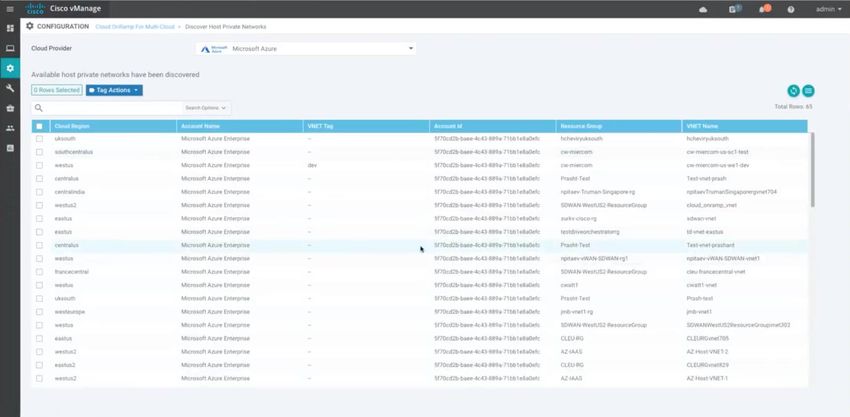Click the column options icon above table
This screenshot has width=850, height=417.
pyautogui.click(x=808, y=91)
